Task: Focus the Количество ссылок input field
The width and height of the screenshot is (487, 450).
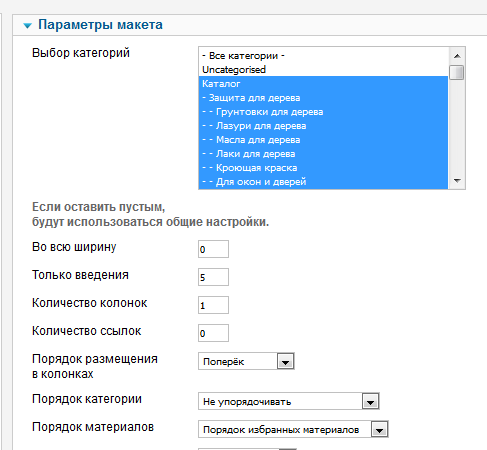Action: click(x=213, y=333)
